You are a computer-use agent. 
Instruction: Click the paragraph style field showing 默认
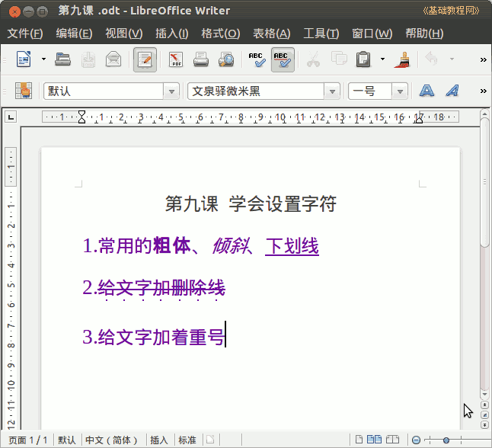click(104, 91)
